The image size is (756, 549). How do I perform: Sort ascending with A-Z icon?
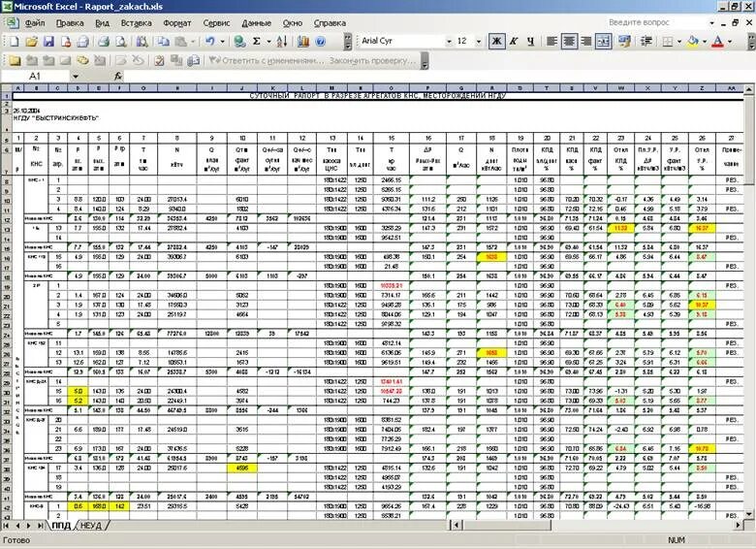[x=283, y=42]
